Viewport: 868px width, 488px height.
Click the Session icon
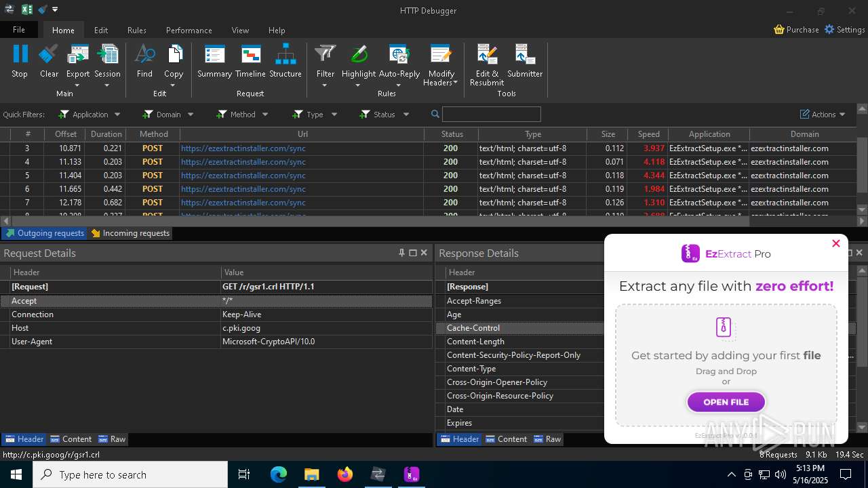point(107,54)
